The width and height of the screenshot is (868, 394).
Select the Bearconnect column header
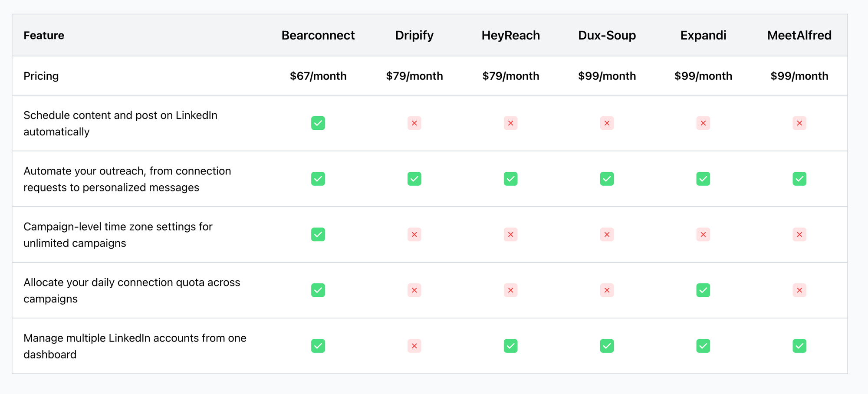click(x=318, y=35)
